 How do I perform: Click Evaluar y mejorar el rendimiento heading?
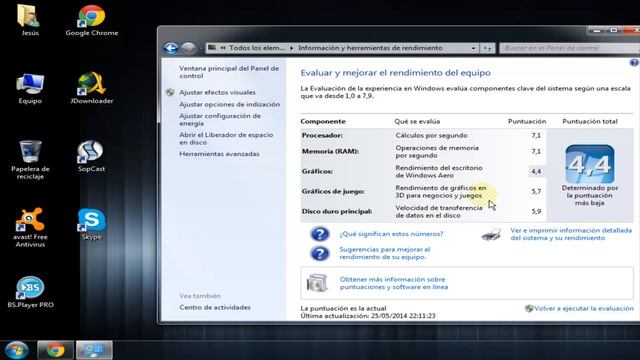pyautogui.click(x=396, y=73)
